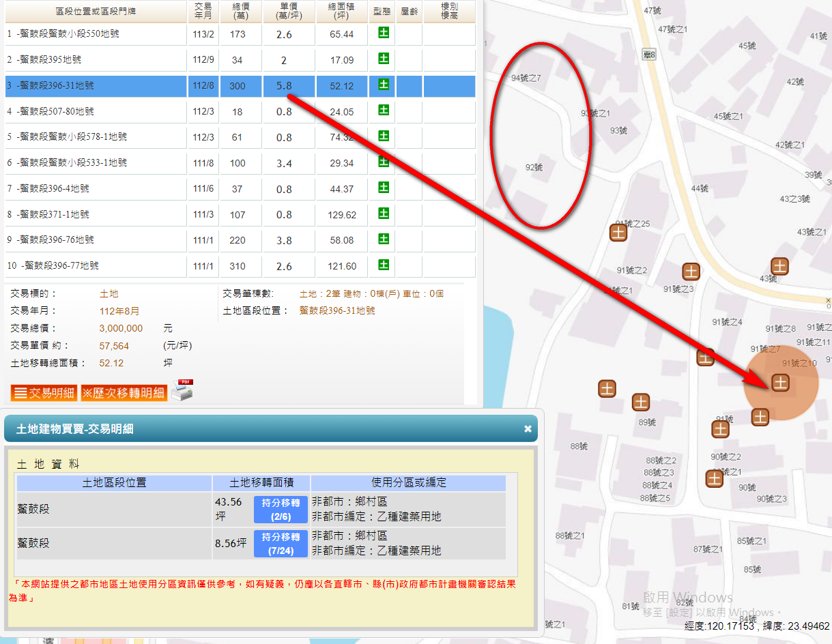Close the 土地建物買賣-交易明細 dialog

coord(528,429)
